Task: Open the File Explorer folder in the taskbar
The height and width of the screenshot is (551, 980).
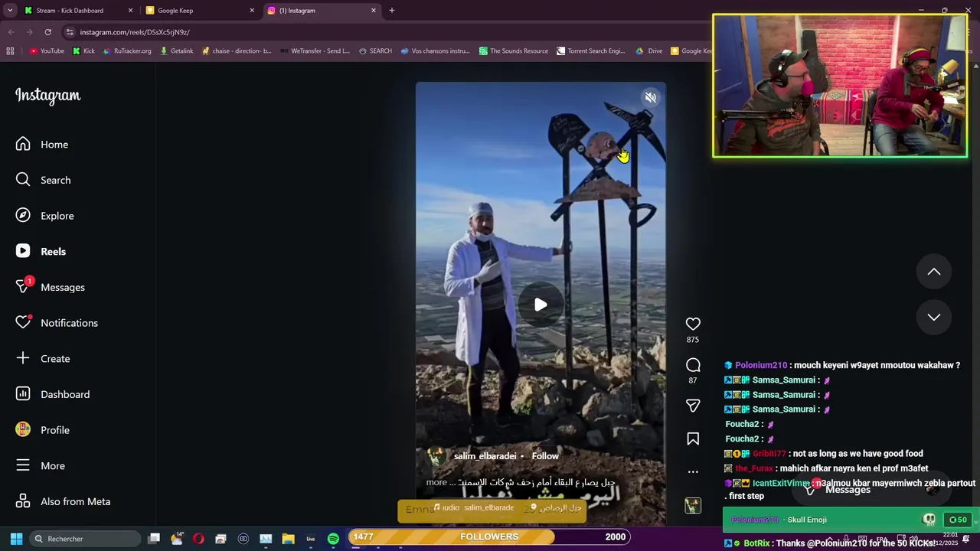Action: pyautogui.click(x=288, y=539)
